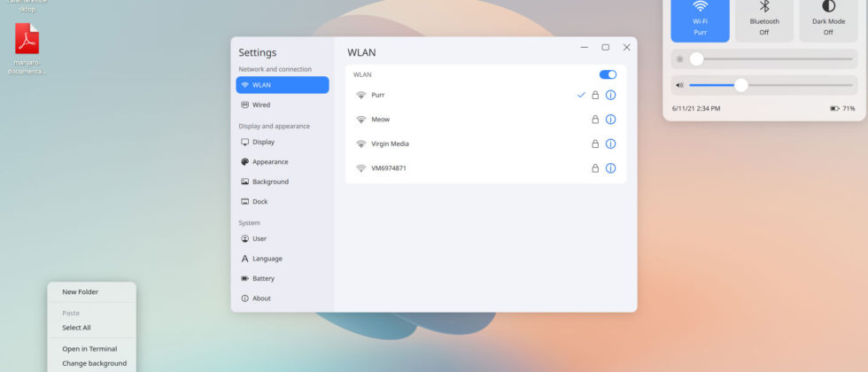
Task: Connect to the Virgin Media network name
Action: click(390, 143)
